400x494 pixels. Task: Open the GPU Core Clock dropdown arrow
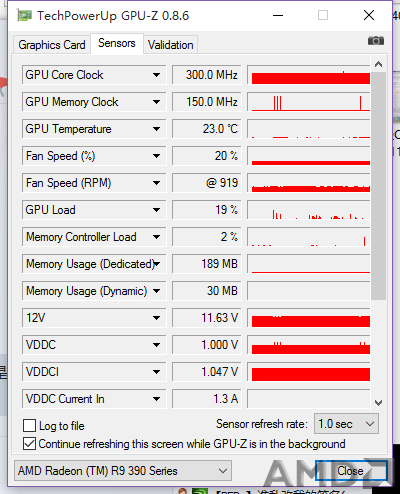pos(156,75)
